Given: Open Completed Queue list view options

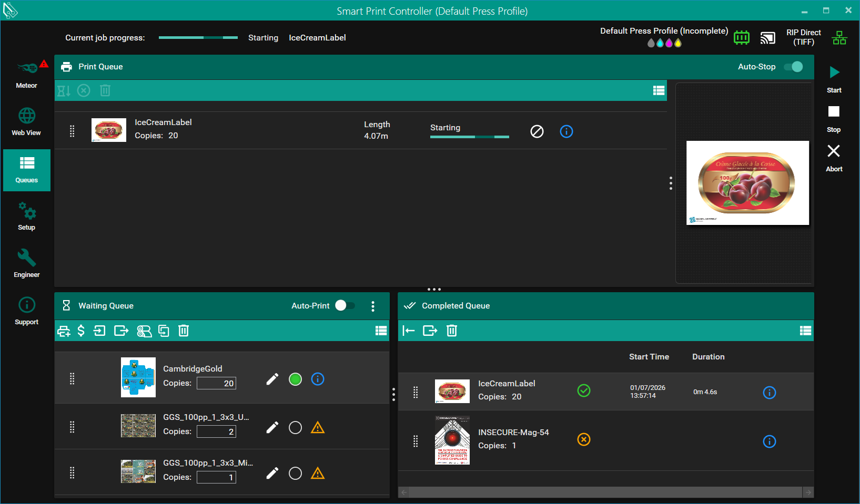Looking at the screenshot, I should coord(805,331).
